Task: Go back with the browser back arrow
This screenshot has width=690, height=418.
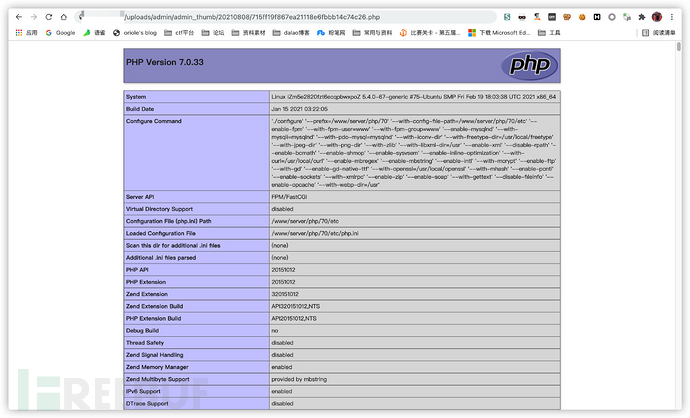Action: [18, 17]
